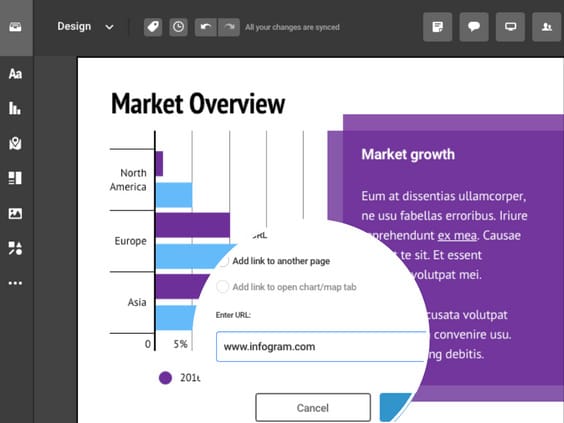The image size is (564, 423).
Task: Open the Shapes panel icon
Action: (x=15, y=248)
